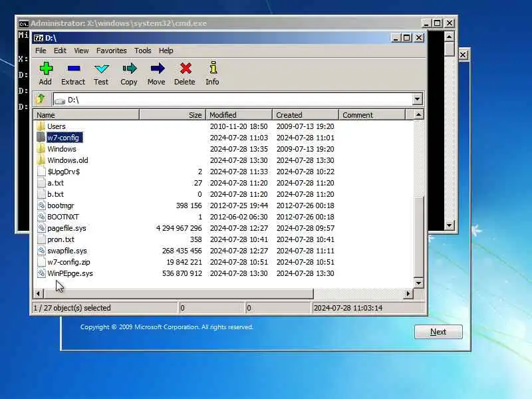Click the Extract toolbar icon

tap(74, 68)
